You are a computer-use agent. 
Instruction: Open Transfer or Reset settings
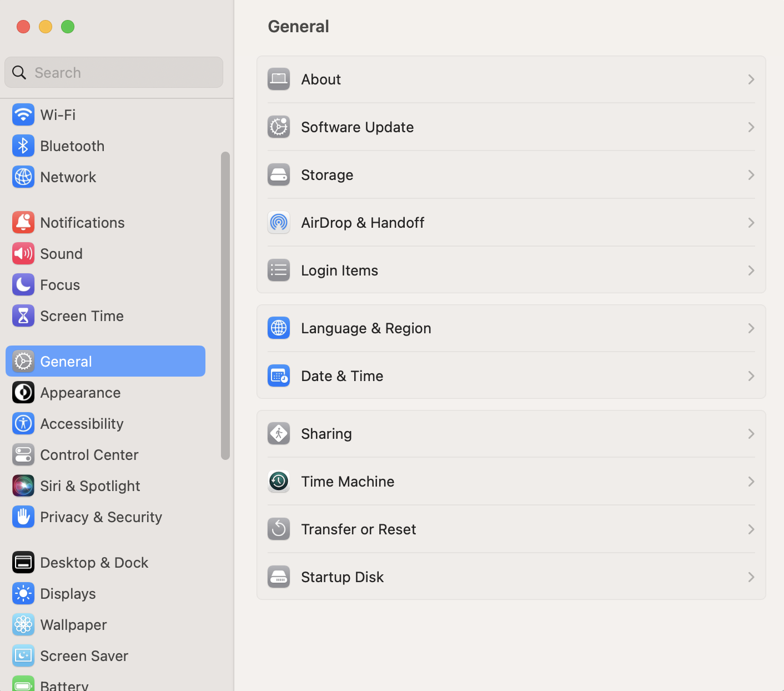point(358,529)
